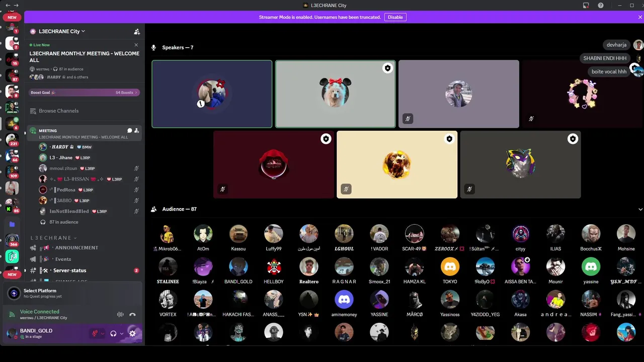Click moderator badge on the beige speaker tile
The height and width of the screenshot is (362, 644).
(449, 139)
